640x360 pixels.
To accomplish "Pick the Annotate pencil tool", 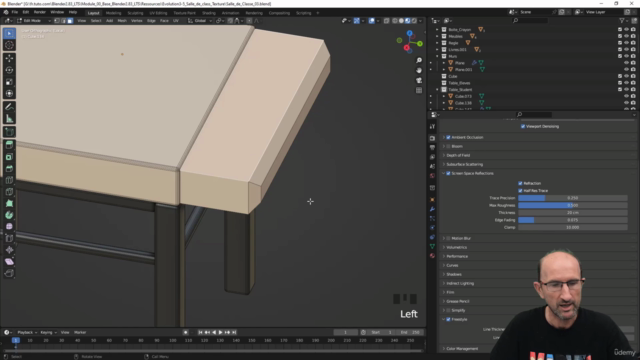I will (9, 107).
